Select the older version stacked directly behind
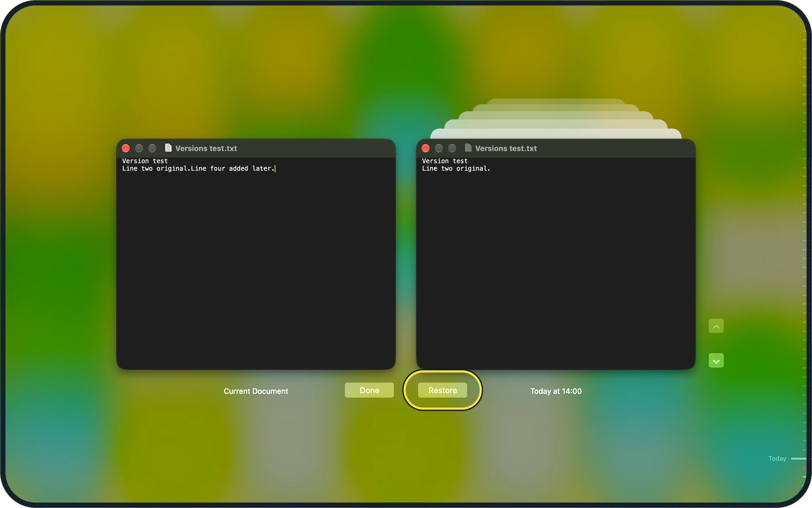Image resolution: width=812 pixels, height=508 pixels. point(556,133)
